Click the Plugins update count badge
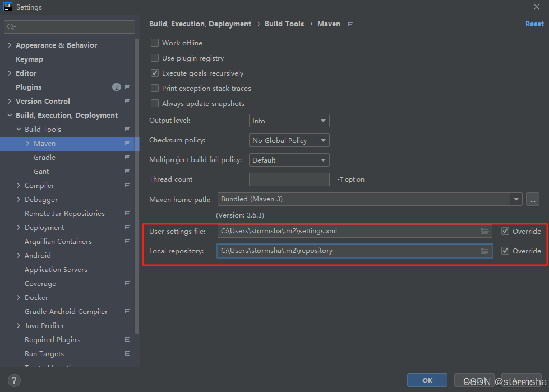 click(x=117, y=87)
